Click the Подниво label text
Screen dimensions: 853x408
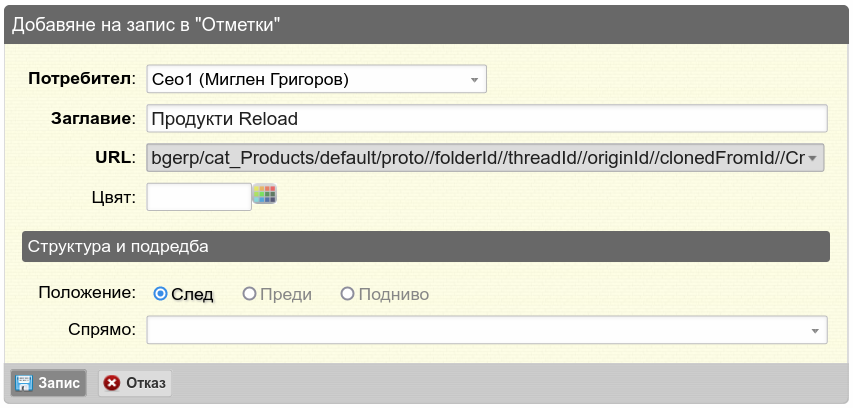click(394, 295)
